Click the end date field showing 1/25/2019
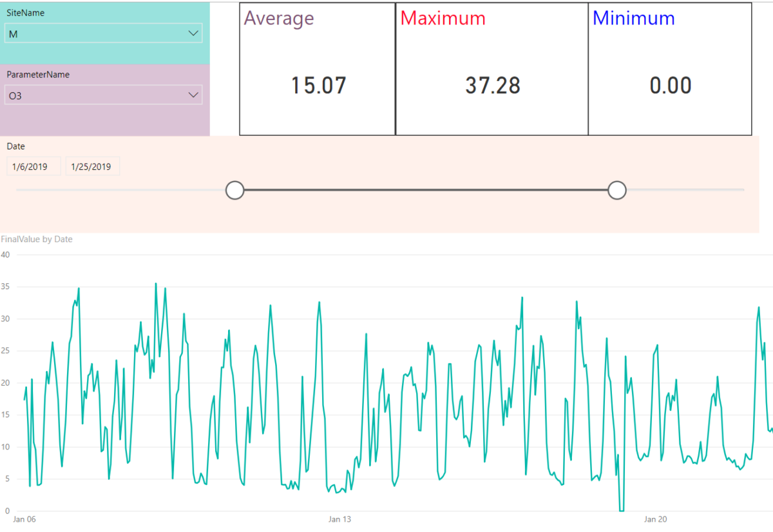This screenshot has width=773, height=532. coord(92,166)
